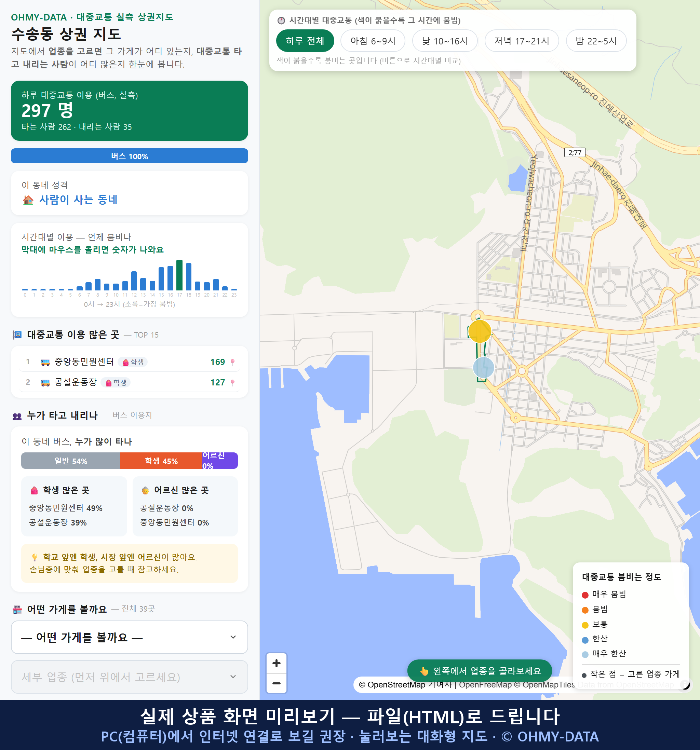Zoom out on the map
Viewport: 700px width, 750px height.
(x=276, y=683)
